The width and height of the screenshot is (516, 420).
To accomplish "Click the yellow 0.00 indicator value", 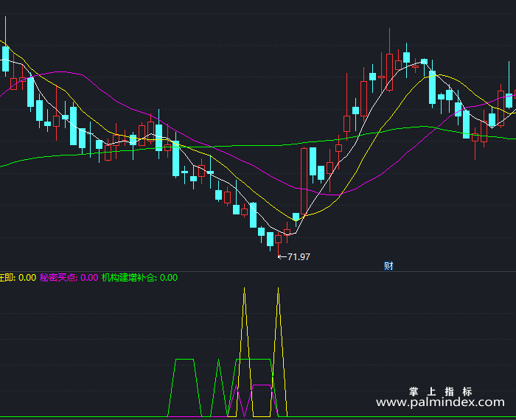I will coord(27,278).
